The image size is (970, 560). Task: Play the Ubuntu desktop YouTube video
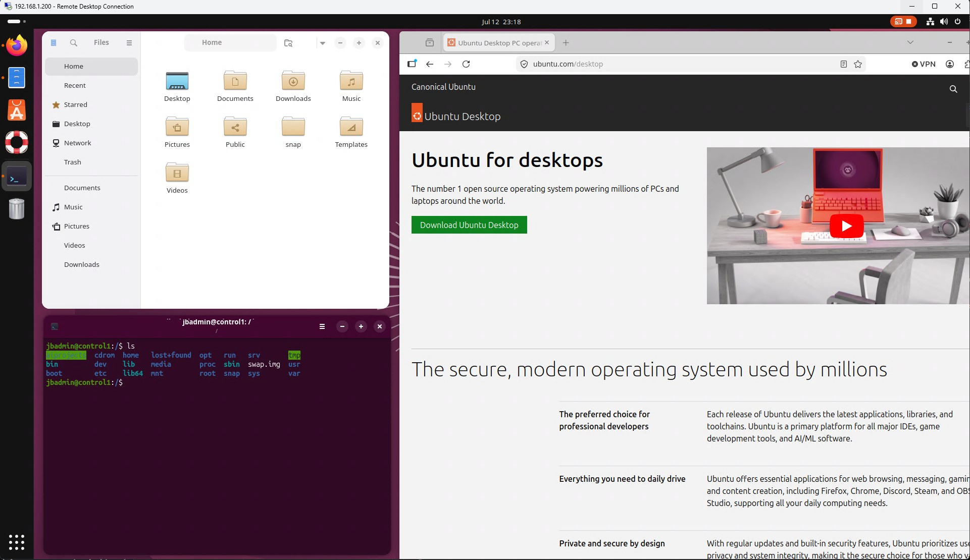(x=846, y=226)
